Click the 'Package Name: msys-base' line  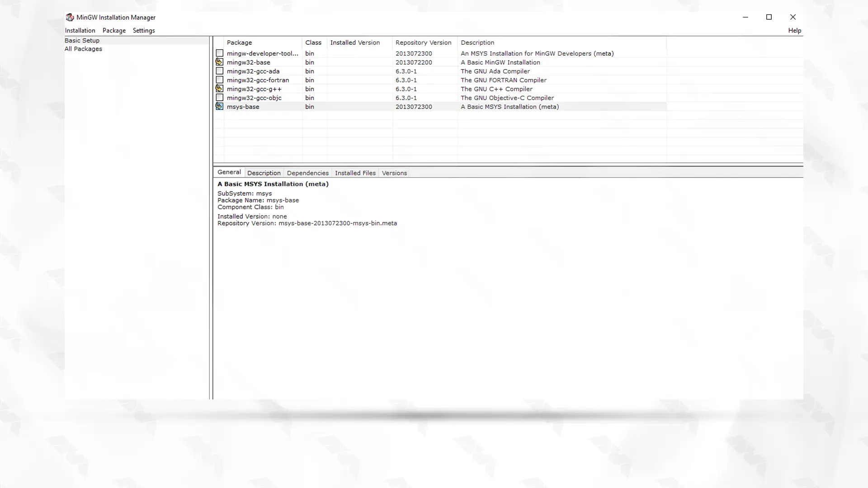pyautogui.click(x=258, y=200)
